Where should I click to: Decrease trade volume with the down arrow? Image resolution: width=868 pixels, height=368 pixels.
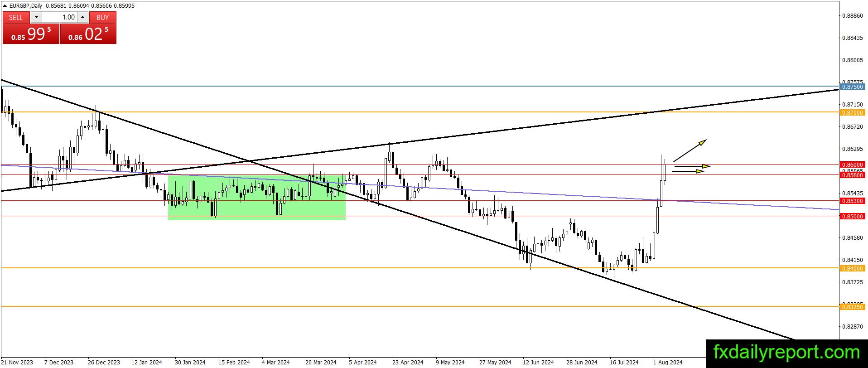tap(36, 17)
